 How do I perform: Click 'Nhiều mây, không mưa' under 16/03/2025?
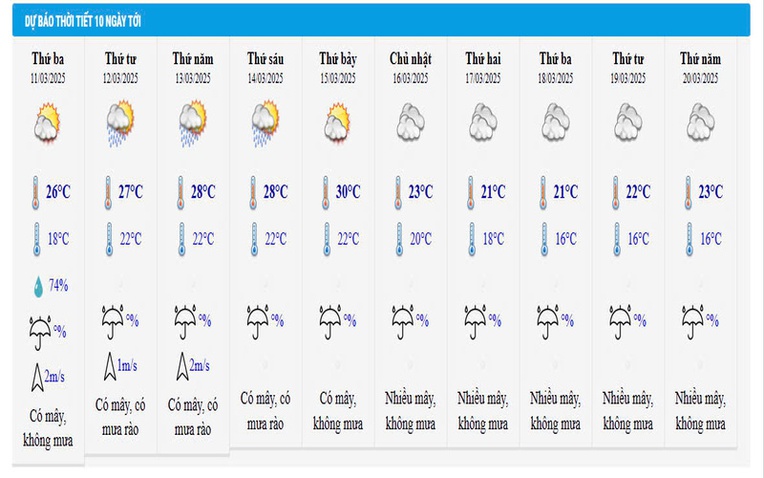coord(410,411)
